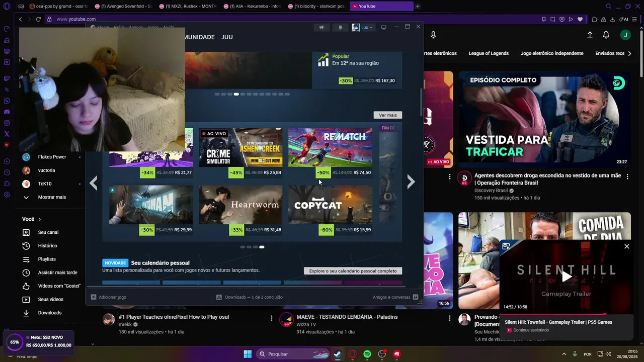Open Discord in the Opera GX sidebar

point(7,112)
